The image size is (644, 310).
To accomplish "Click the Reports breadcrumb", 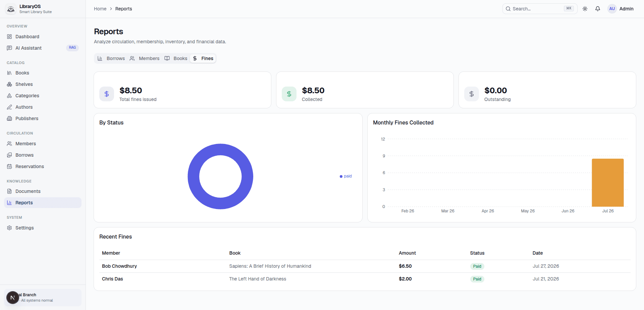I will (123, 9).
